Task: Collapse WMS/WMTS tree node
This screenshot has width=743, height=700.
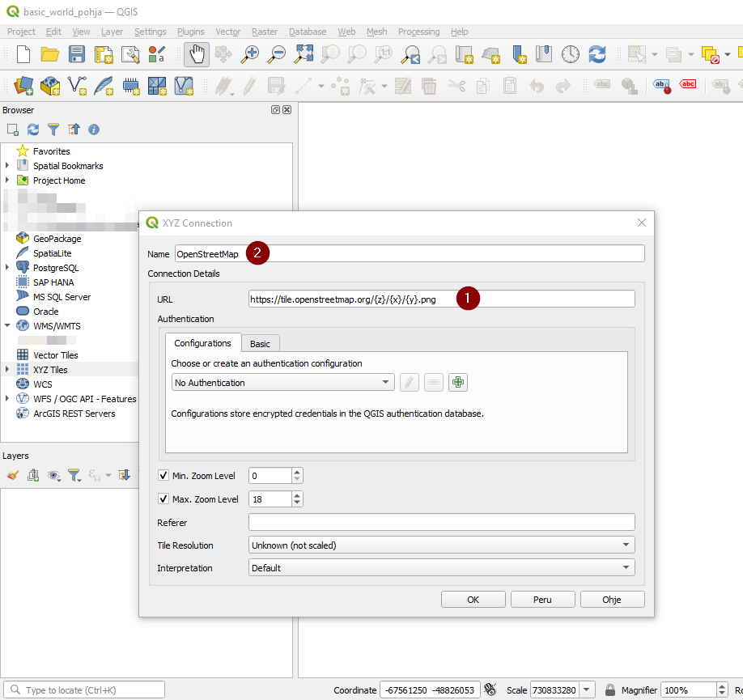Action: [x=7, y=325]
